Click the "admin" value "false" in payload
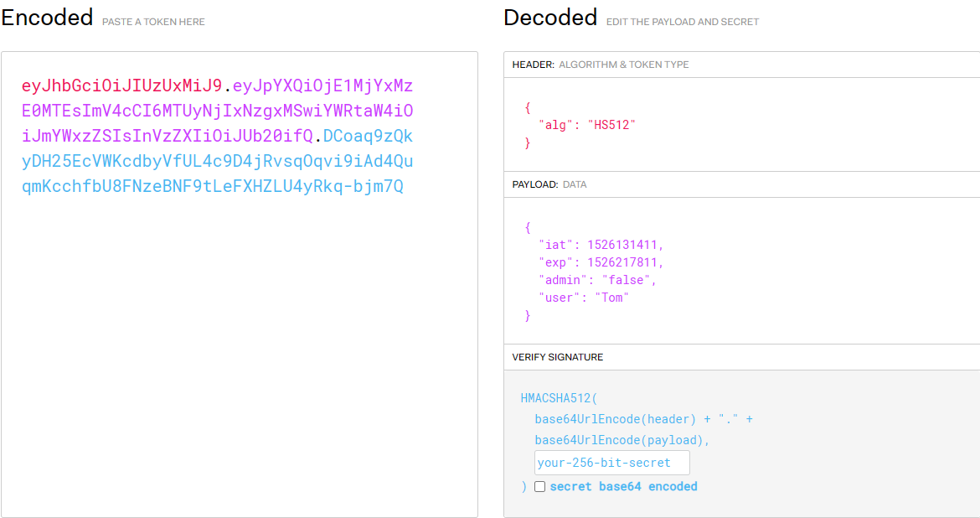 [628, 280]
